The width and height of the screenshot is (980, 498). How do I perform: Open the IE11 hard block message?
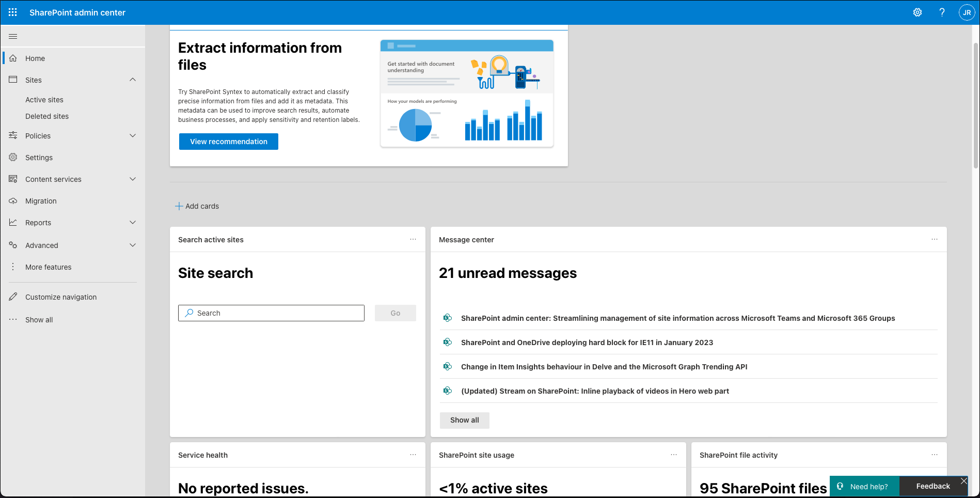587,343
